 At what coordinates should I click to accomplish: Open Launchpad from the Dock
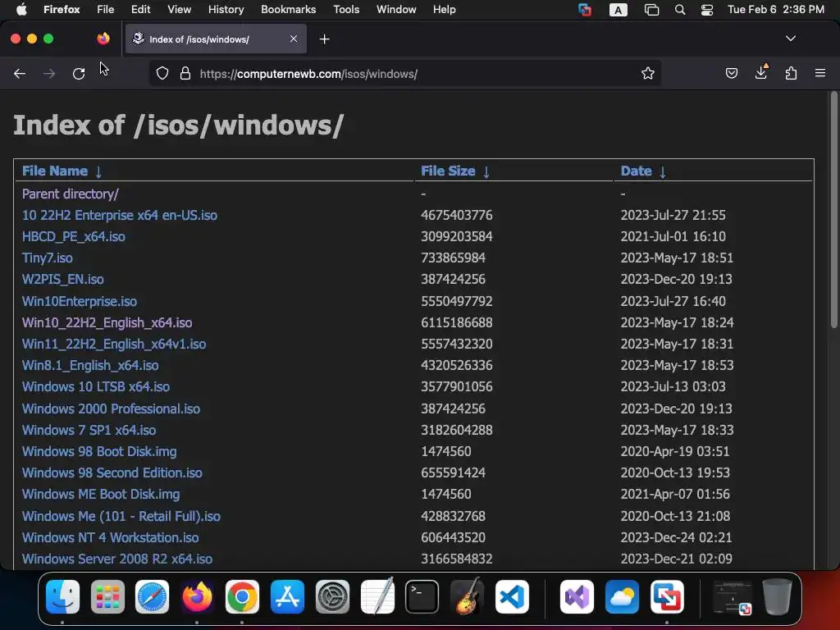coord(107,597)
